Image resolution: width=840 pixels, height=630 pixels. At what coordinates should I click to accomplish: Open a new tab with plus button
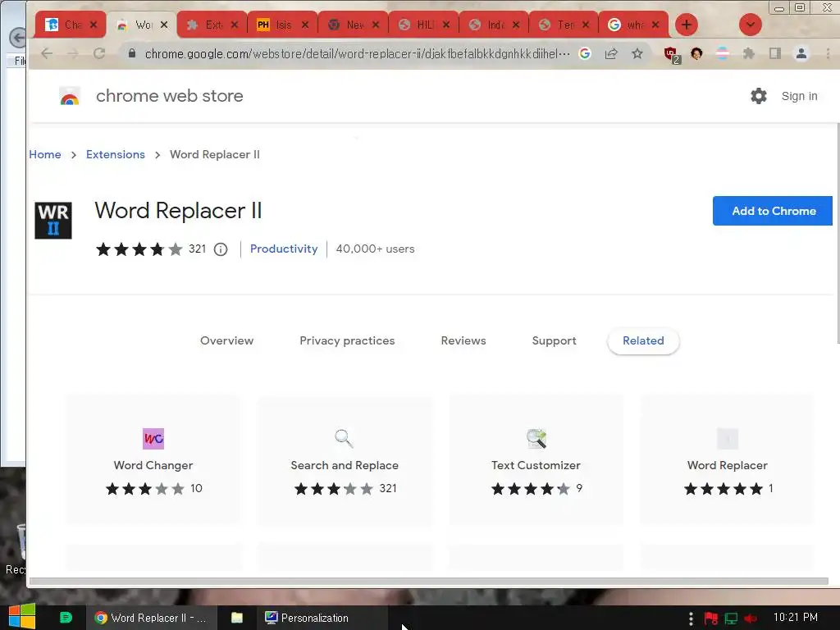(x=687, y=25)
